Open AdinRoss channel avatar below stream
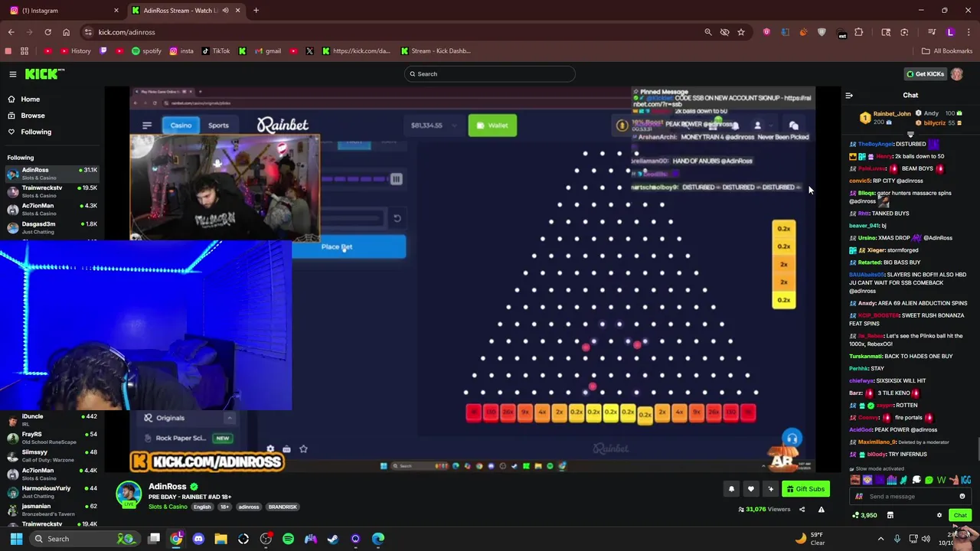 129,494
